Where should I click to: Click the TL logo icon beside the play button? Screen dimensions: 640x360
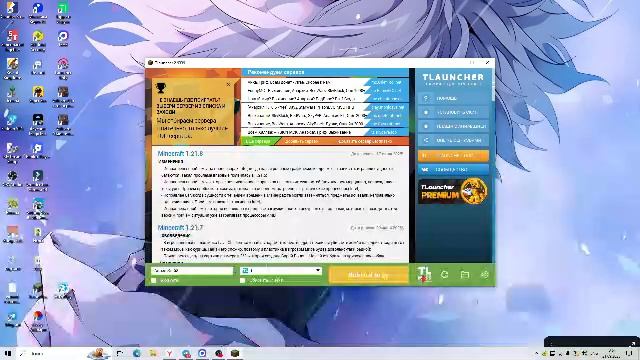(424, 274)
